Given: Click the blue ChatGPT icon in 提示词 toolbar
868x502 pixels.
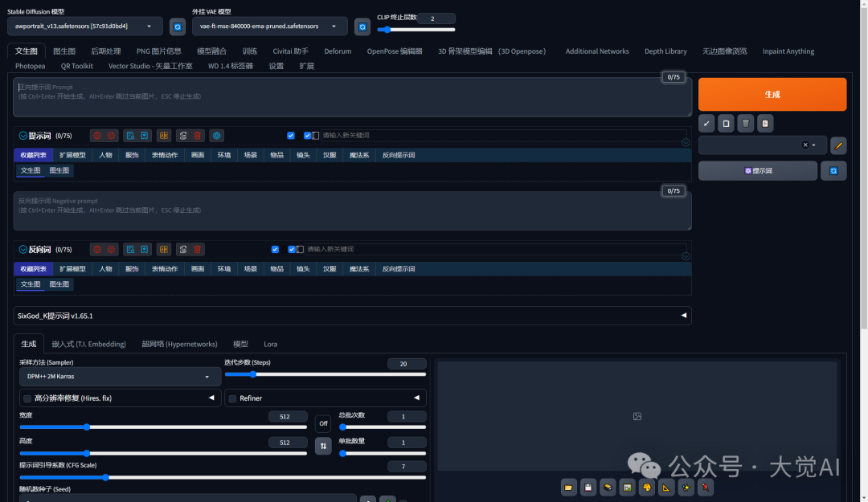Looking at the screenshot, I should tap(216, 136).
